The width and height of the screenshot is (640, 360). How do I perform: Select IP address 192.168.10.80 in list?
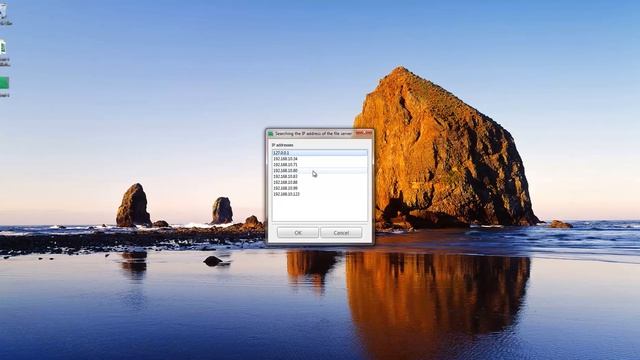click(320, 170)
